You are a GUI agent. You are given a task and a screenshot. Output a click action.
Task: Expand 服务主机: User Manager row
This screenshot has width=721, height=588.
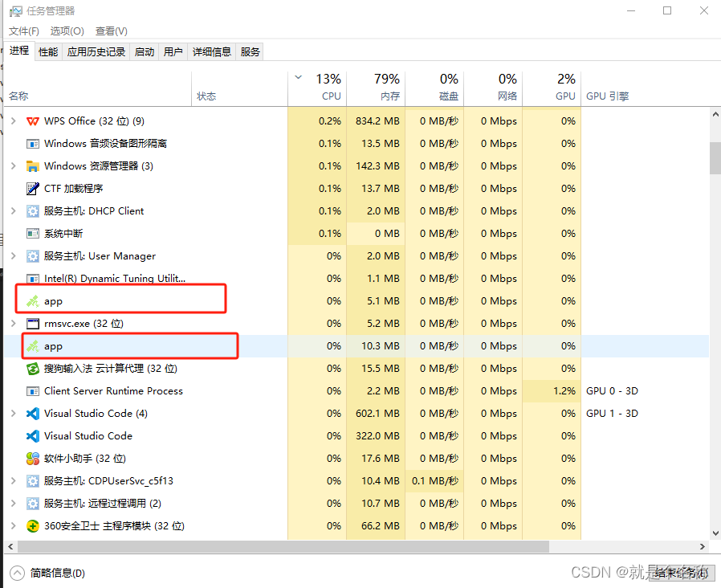click(x=14, y=256)
